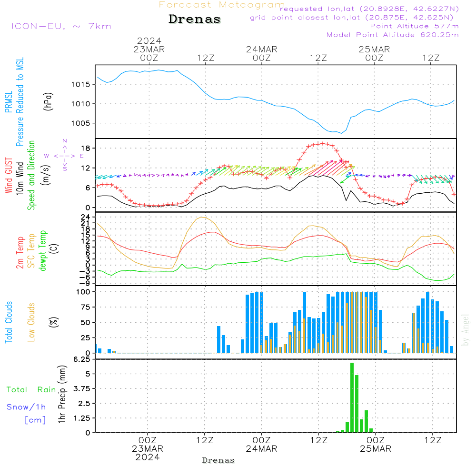476x476 pixels.
Task: Click the 'ICON-EU, ~ 7km' model label
Action: click(61, 26)
